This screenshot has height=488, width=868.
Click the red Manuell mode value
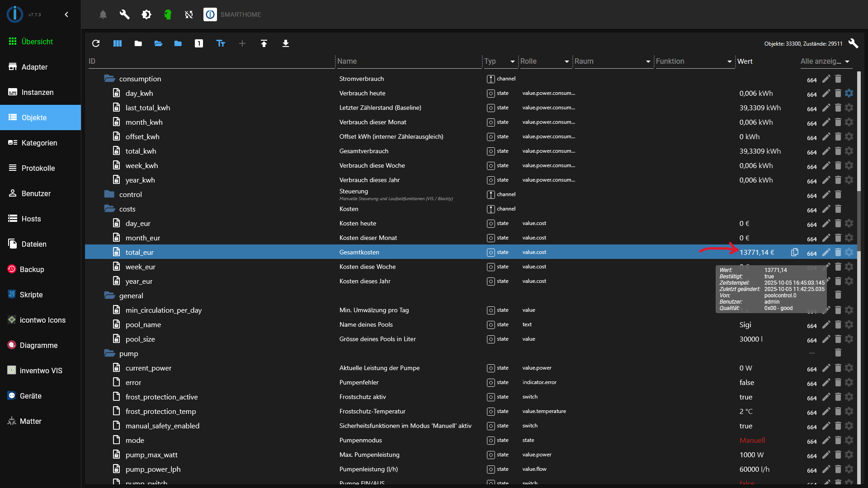point(752,440)
